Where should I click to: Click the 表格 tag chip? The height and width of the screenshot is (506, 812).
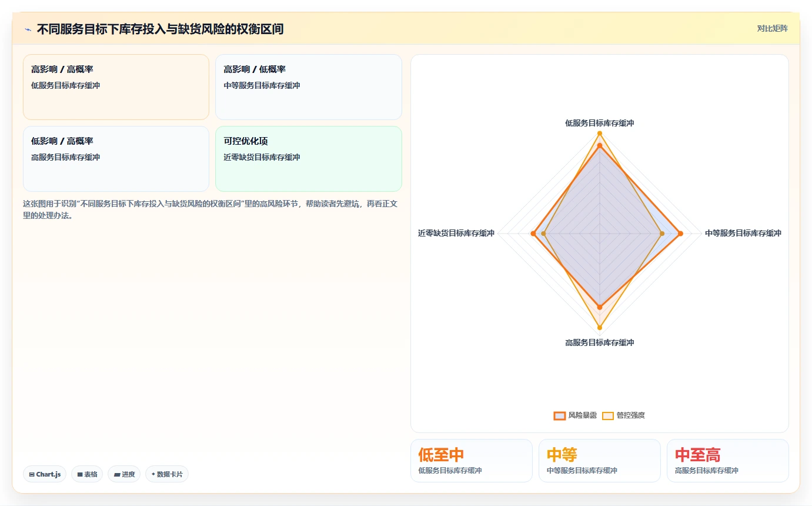tap(87, 474)
